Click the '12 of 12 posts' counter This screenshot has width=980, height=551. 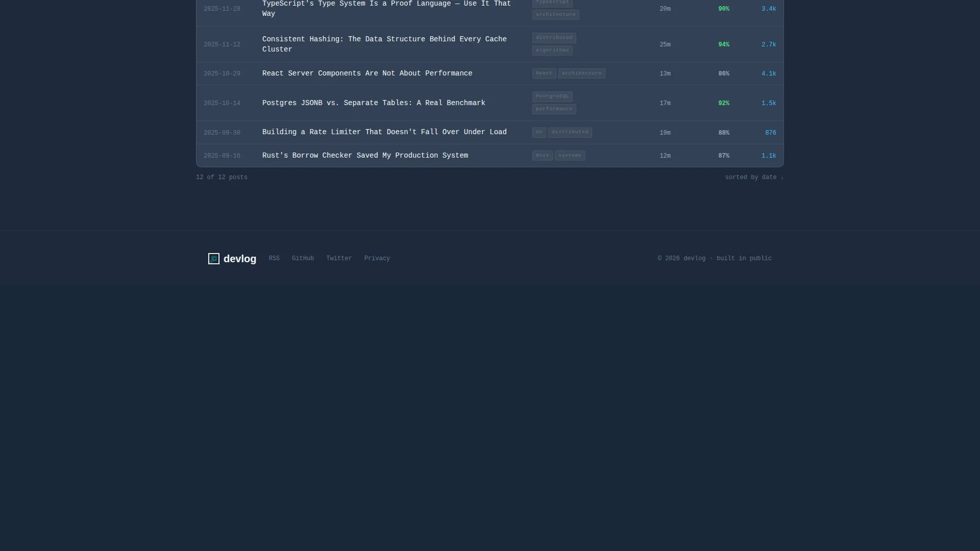click(x=222, y=178)
